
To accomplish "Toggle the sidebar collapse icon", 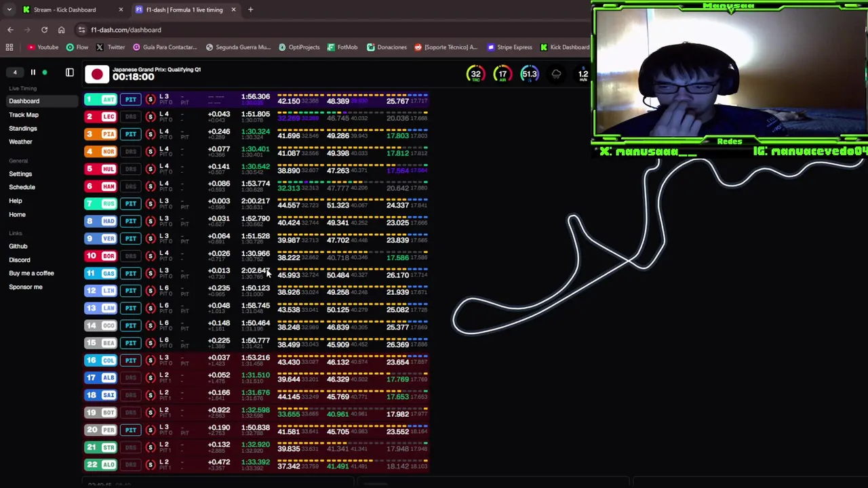I will 69,73.
